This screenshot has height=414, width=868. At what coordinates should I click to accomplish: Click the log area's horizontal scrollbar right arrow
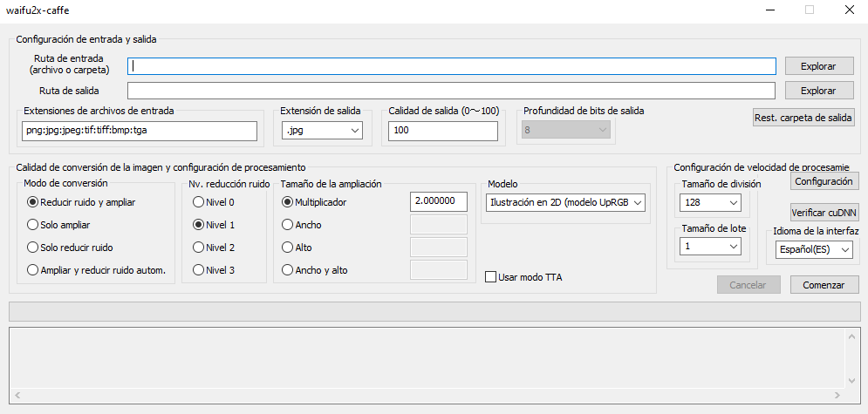pyautogui.click(x=838, y=395)
